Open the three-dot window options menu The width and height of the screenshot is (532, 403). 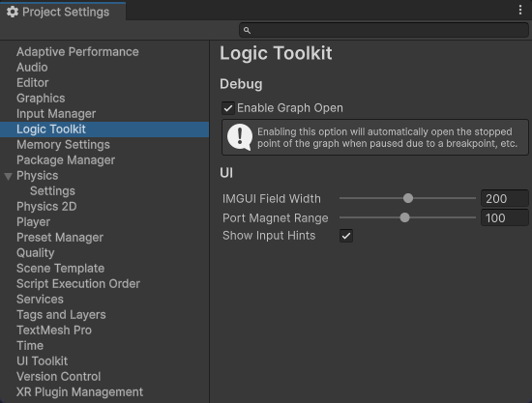pos(520,11)
